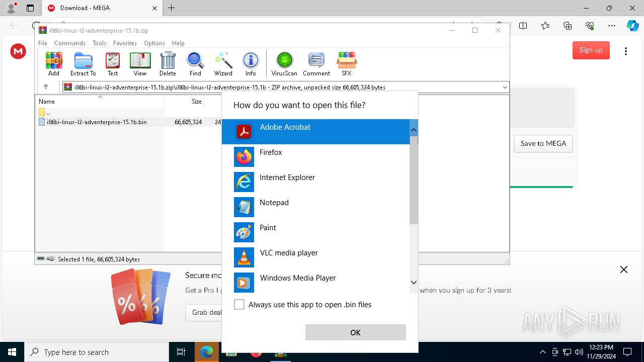Open Edge Collections icon

pos(568,26)
